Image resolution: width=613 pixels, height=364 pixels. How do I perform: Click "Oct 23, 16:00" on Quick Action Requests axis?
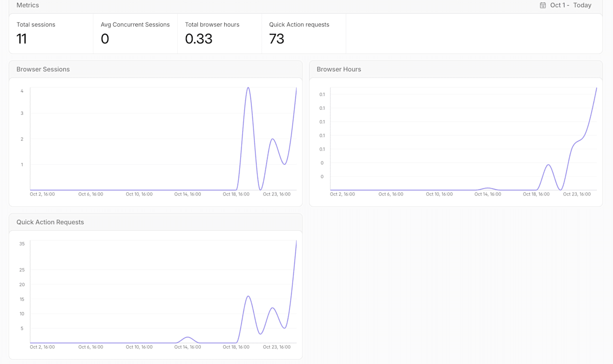[x=277, y=347]
